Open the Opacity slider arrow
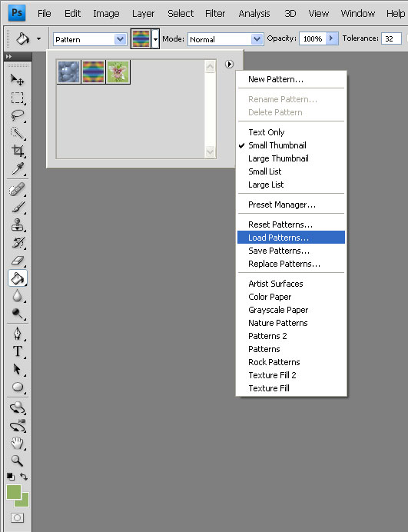The image size is (408, 532). coord(331,38)
